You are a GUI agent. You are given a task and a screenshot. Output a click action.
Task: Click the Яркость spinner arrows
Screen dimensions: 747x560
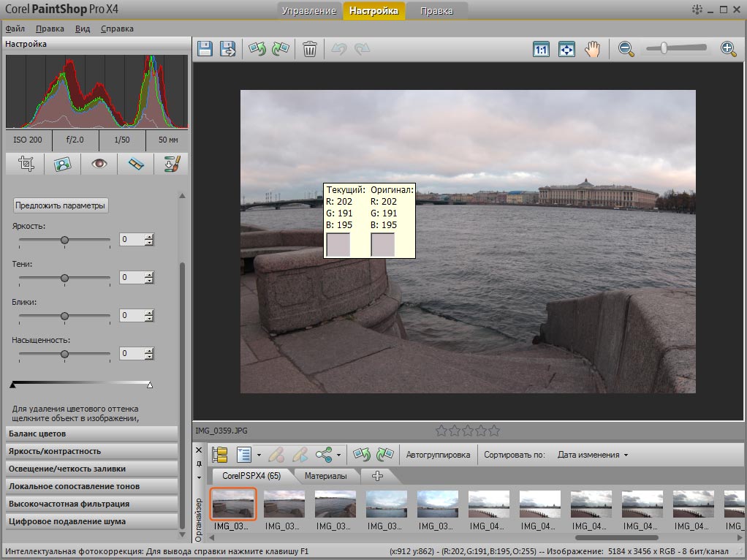pos(149,240)
